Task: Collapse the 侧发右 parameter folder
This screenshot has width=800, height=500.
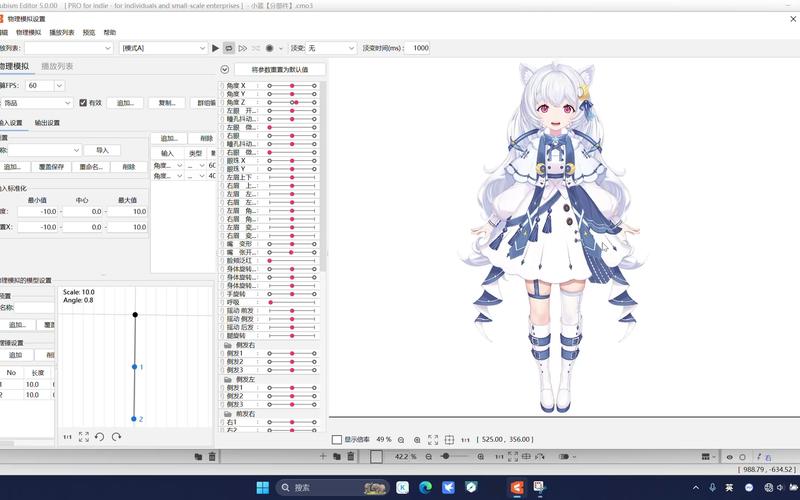Action: [228, 345]
